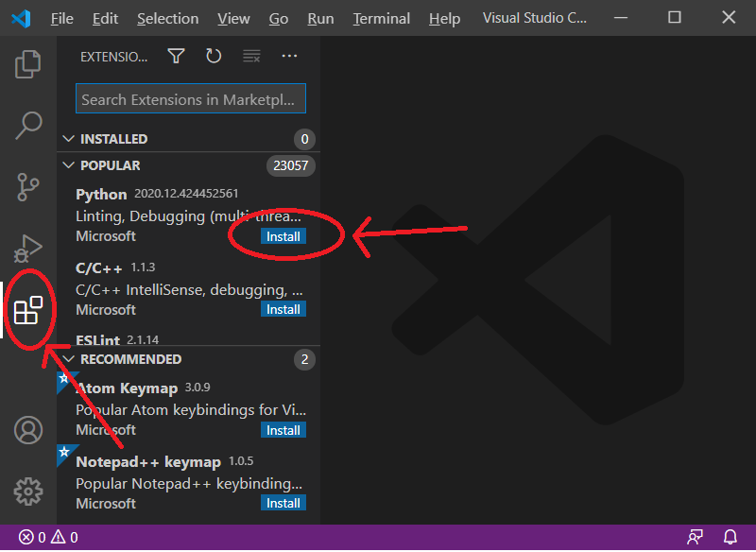Open Views and More Actions ellipsis

(x=289, y=56)
